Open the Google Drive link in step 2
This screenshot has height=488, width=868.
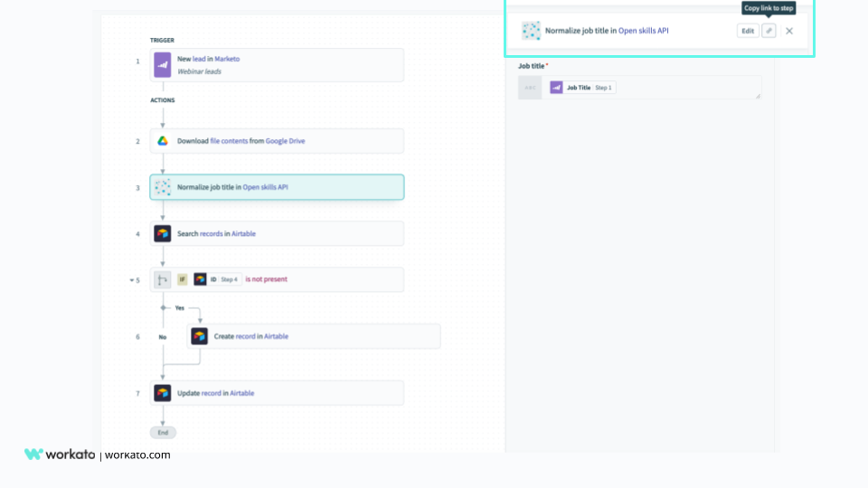tap(285, 141)
